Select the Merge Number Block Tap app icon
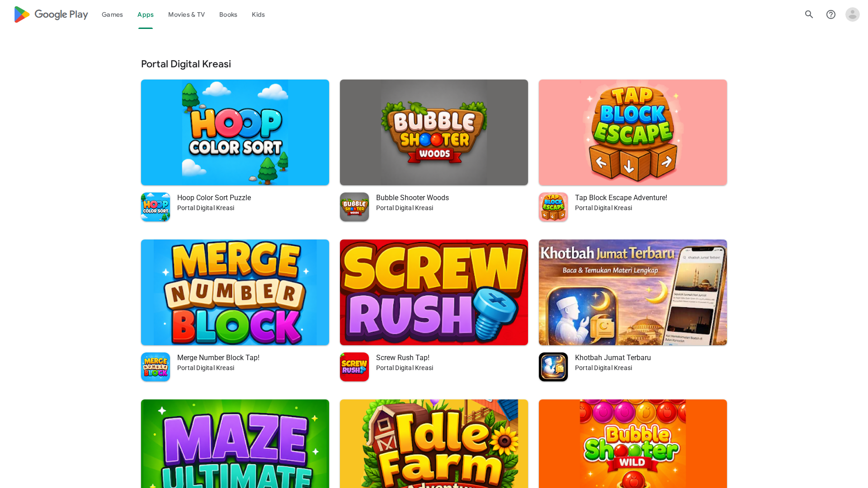The height and width of the screenshot is (488, 868). click(155, 366)
